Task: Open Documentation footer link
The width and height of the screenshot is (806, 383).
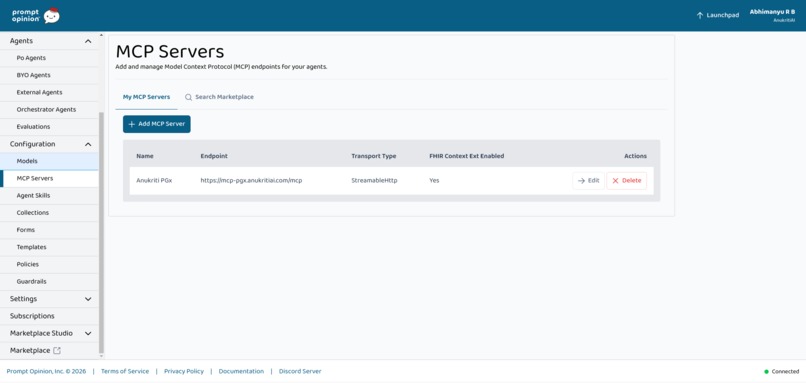Action: [x=241, y=371]
